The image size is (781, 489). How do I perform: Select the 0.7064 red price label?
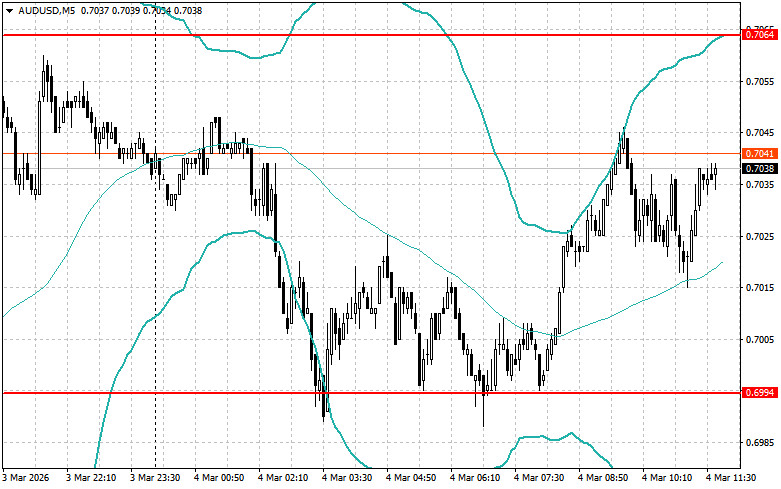[760, 35]
